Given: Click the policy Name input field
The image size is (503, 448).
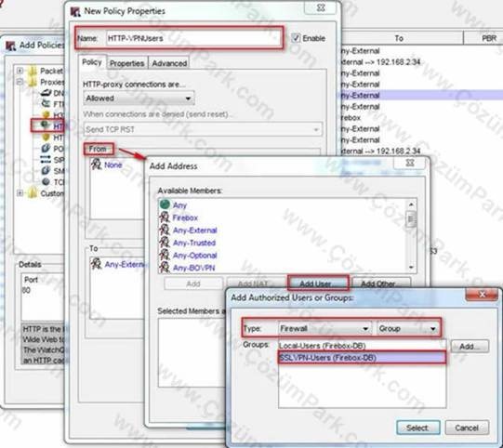Looking at the screenshot, I should [192, 38].
